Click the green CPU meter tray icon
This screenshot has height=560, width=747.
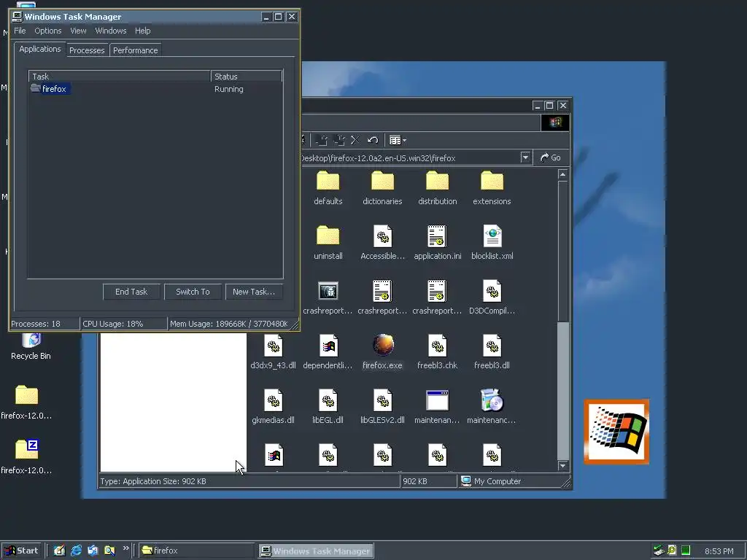tap(686, 551)
